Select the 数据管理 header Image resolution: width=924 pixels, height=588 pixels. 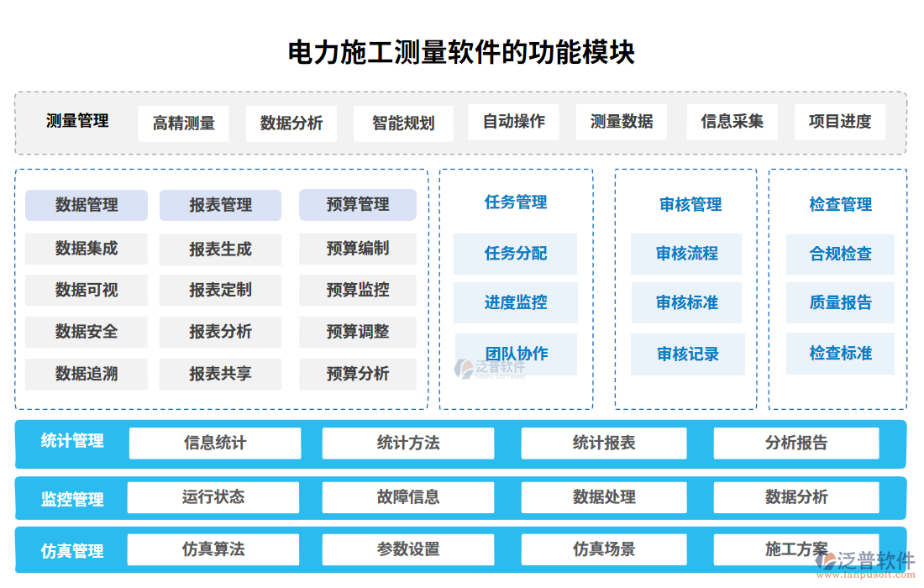pyautogui.click(x=87, y=205)
